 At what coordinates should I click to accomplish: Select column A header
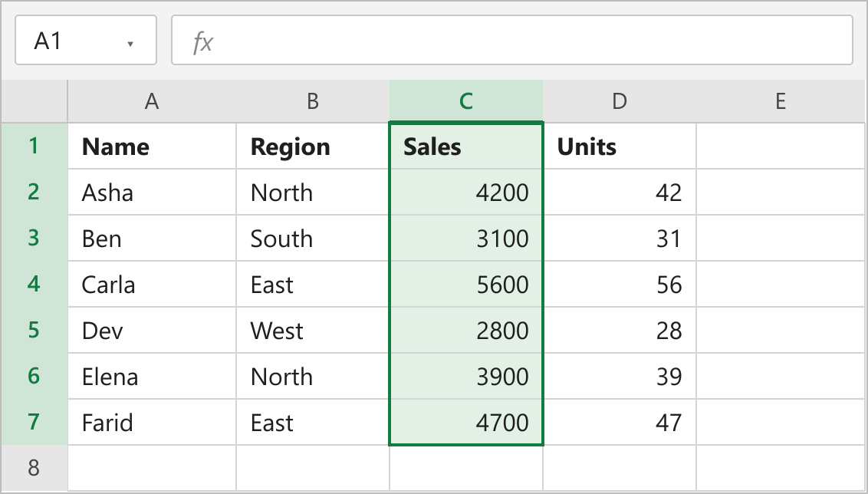pyautogui.click(x=152, y=100)
